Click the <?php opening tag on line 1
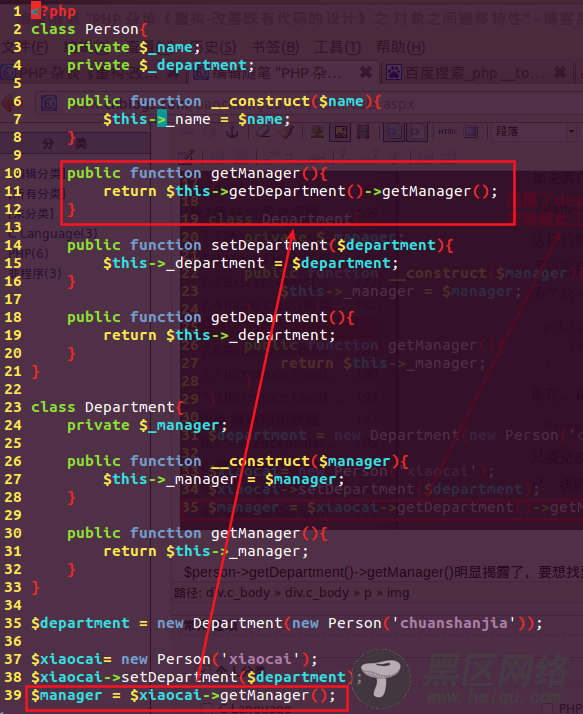Image resolution: width=583 pixels, height=714 pixels. [54, 11]
